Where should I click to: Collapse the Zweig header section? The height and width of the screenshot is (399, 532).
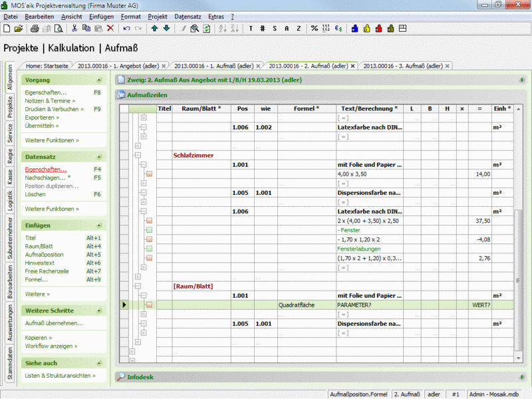click(522, 80)
